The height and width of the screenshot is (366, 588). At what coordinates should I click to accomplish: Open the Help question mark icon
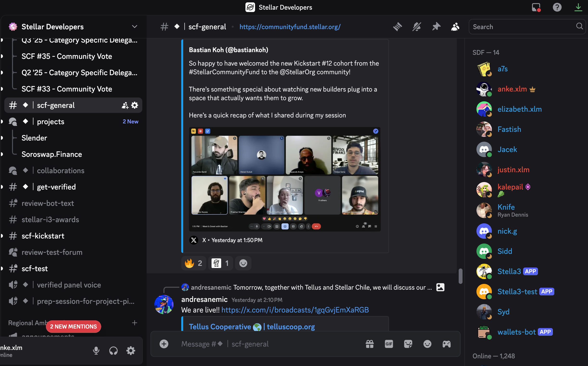coord(557,7)
